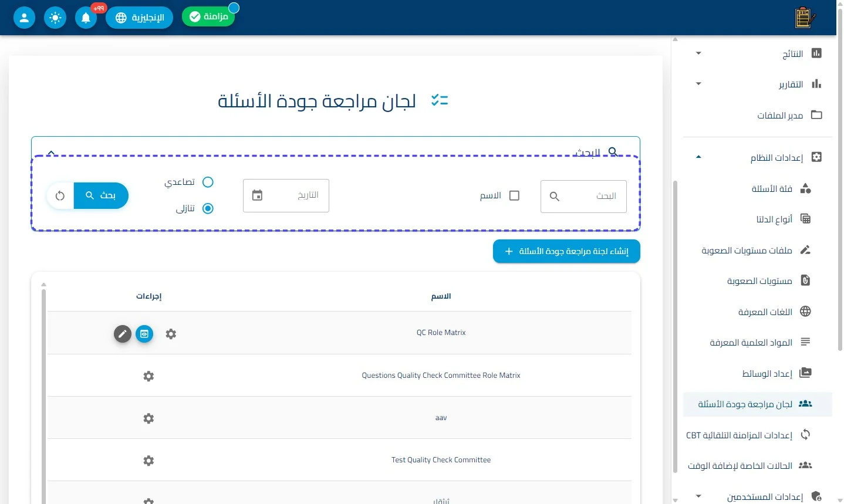Click إنشاء لجنة مراجعة جودة الأسئلة button
The image size is (844, 504).
pos(566,251)
